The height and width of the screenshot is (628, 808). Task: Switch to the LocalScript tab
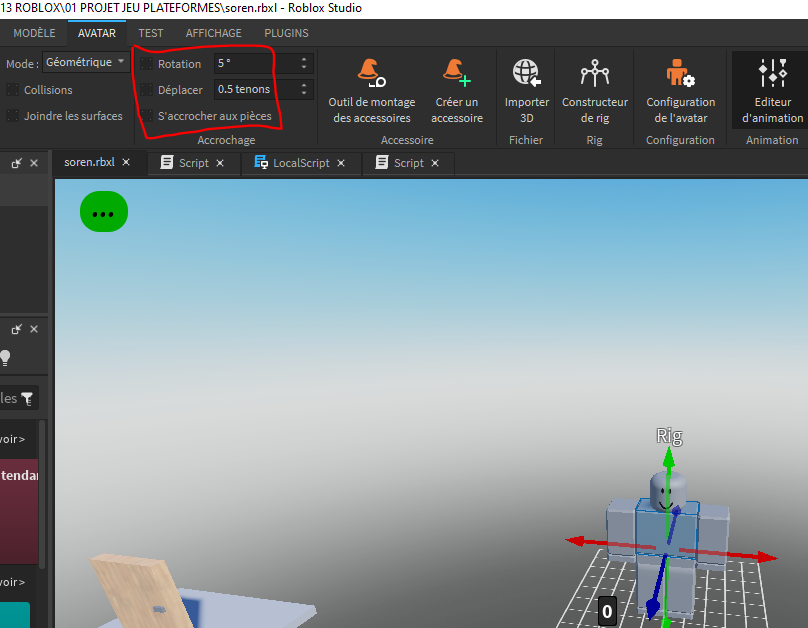(x=301, y=163)
